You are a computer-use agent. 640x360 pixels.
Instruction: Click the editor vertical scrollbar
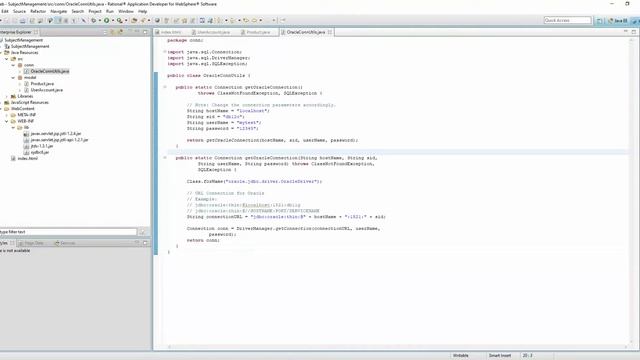tap(632, 192)
